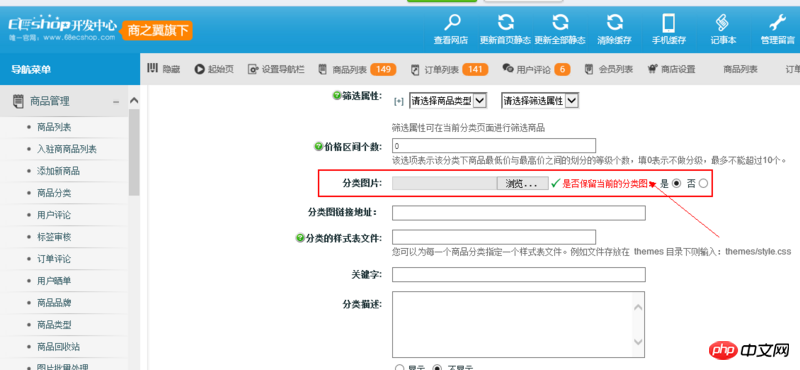
Task: Open 商品类型 in the sidebar
Action: point(54,325)
